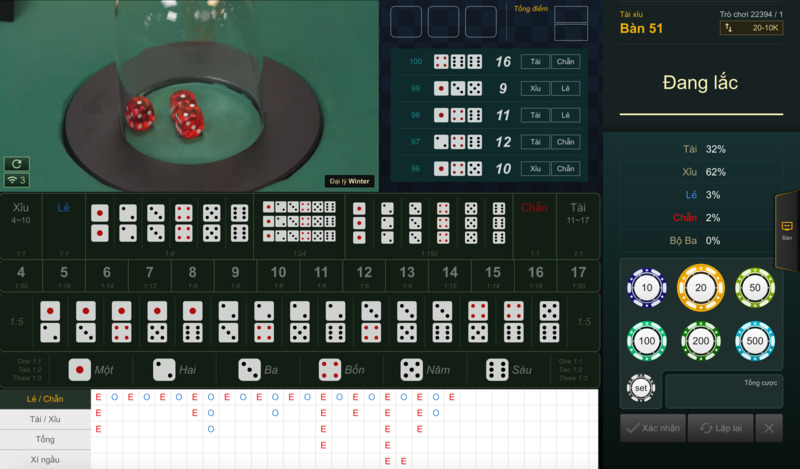Place bet on Chẵn even area
Viewport: 800px width, 469px height.
coord(534,225)
